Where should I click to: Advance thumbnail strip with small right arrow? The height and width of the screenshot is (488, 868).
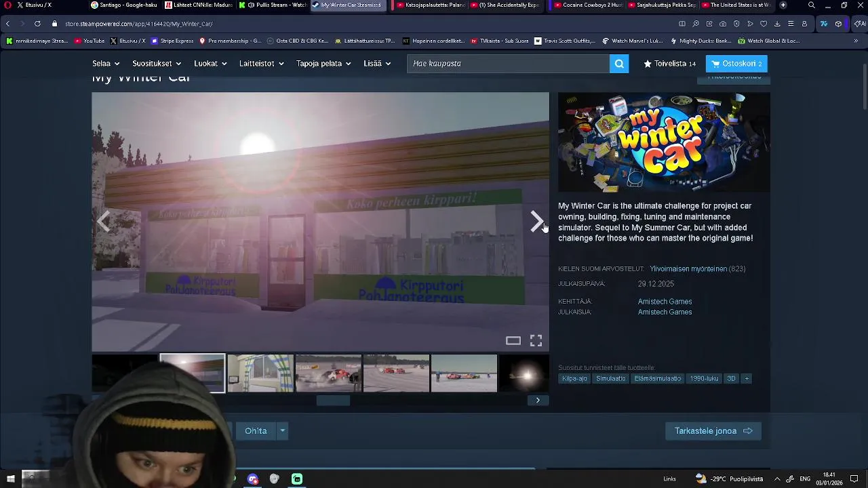(x=538, y=400)
